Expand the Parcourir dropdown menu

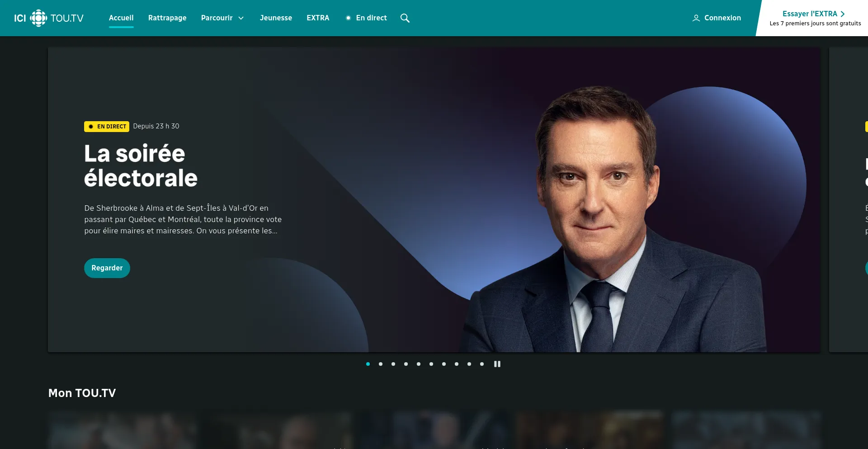tap(217, 18)
